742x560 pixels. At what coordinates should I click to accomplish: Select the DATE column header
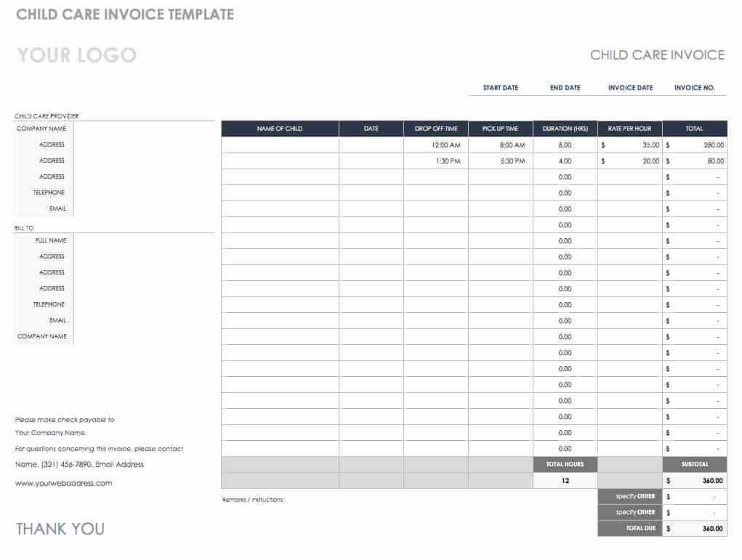click(371, 129)
